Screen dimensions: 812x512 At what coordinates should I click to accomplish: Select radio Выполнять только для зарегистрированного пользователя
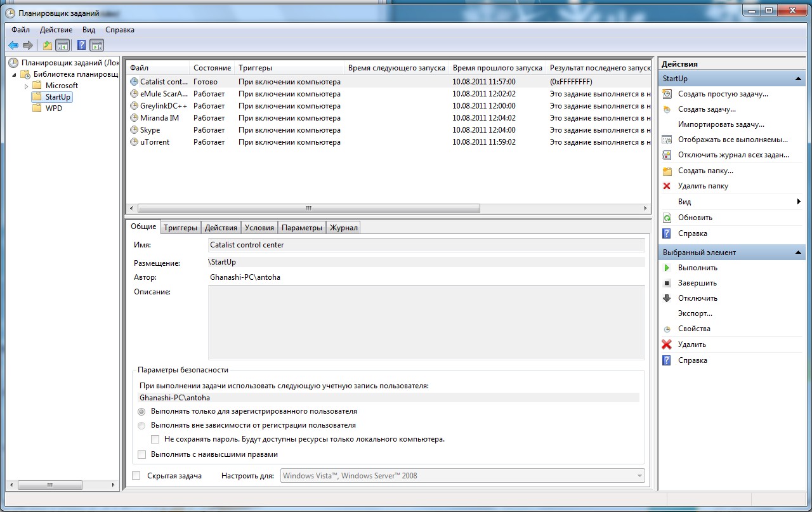click(141, 412)
